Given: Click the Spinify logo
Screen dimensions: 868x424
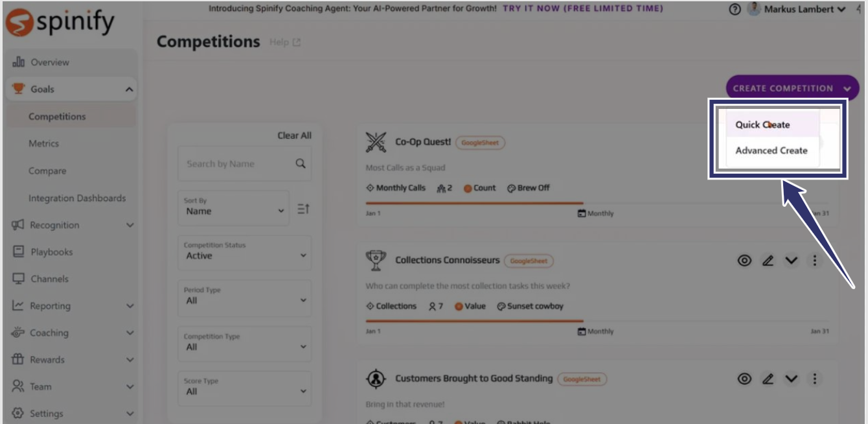Looking at the screenshot, I should point(60,23).
